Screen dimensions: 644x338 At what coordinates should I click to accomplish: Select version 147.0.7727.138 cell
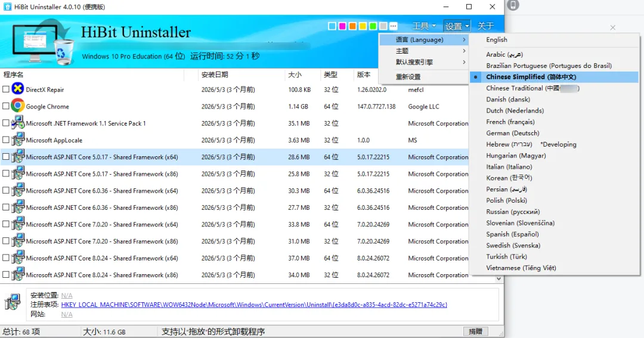[376, 106]
